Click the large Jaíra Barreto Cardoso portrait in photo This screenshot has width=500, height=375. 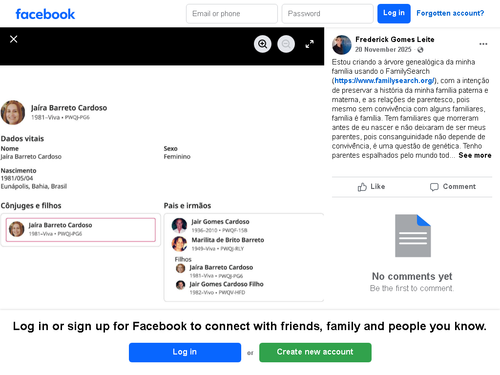pos(13,113)
